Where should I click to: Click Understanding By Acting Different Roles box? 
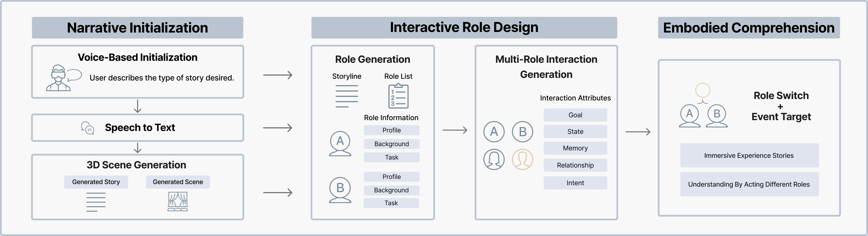pyautogui.click(x=749, y=184)
